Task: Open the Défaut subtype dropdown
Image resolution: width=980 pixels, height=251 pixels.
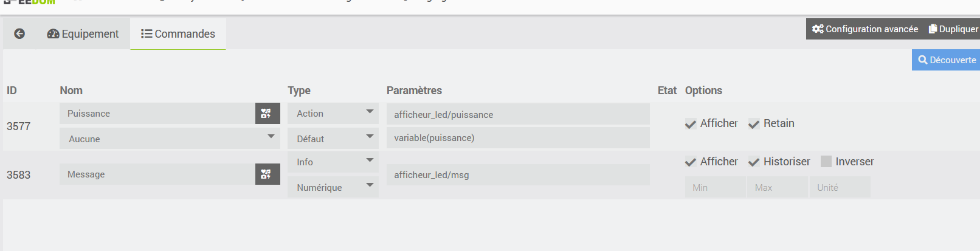Action: click(x=333, y=139)
